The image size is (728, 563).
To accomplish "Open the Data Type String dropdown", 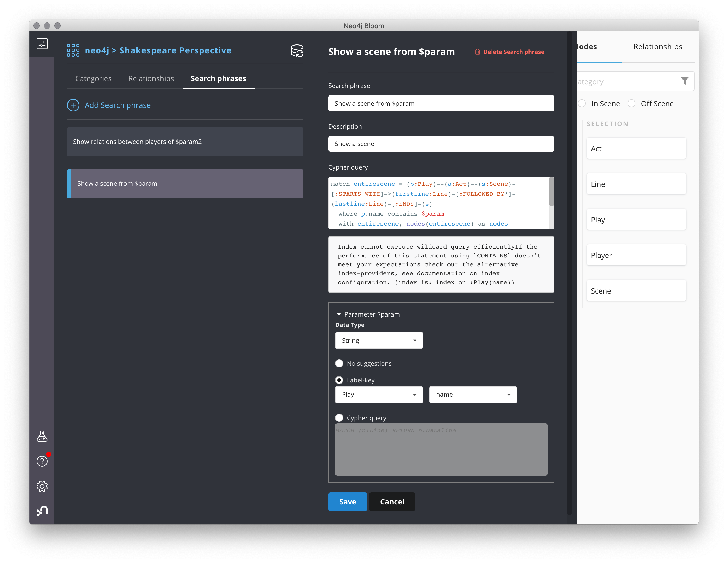I will pos(379,340).
